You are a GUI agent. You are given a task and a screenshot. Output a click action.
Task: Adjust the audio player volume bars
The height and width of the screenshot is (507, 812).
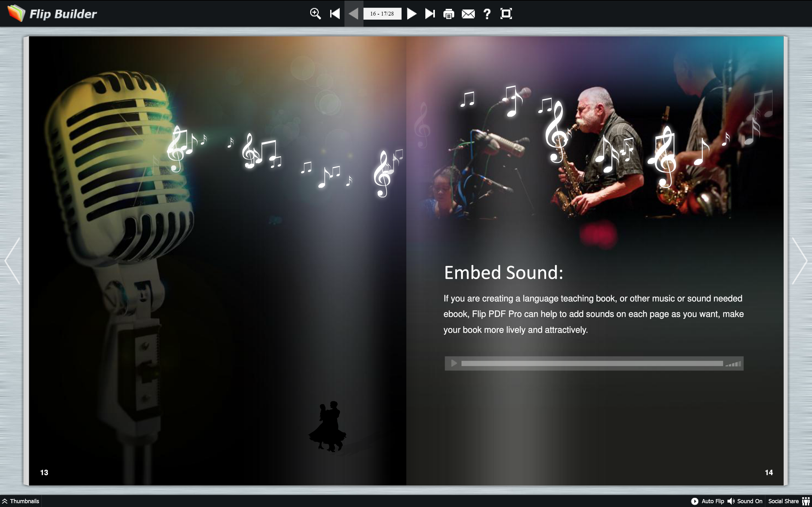(x=733, y=364)
